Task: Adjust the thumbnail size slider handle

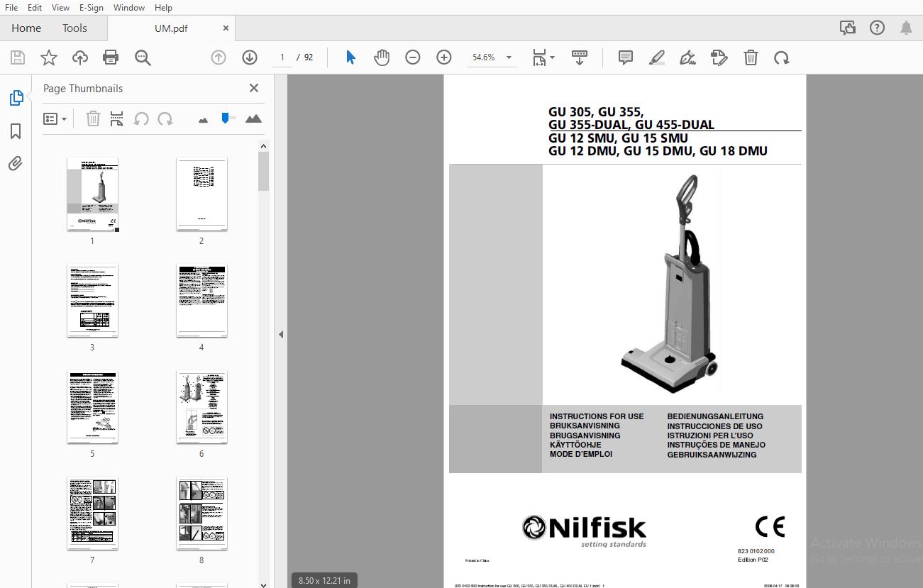Action: (226, 118)
